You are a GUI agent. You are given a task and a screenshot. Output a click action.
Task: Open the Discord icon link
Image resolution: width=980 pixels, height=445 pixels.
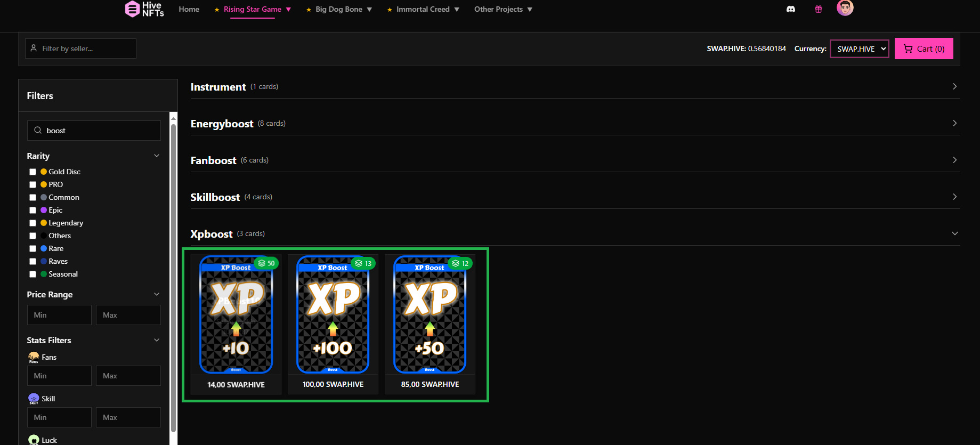point(791,9)
